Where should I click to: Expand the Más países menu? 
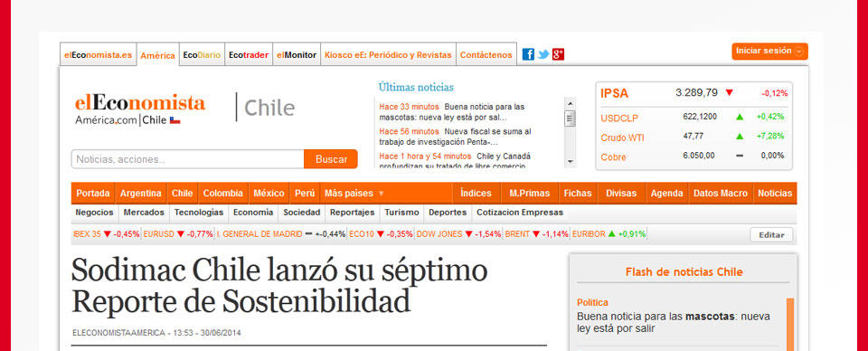coord(354,194)
